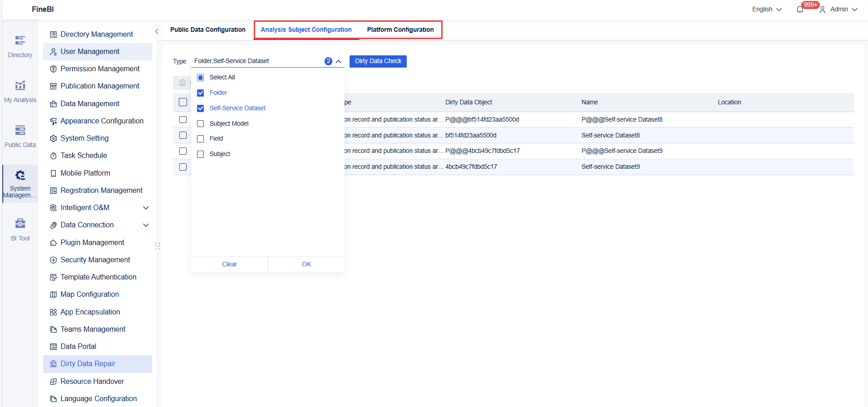Click the Self-service Dataset9 name cell

point(611,167)
